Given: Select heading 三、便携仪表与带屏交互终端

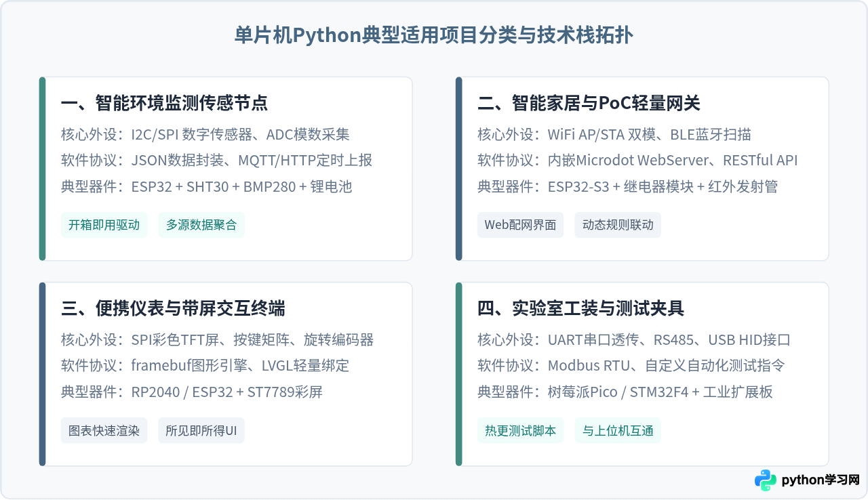Looking at the screenshot, I should (173, 309).
